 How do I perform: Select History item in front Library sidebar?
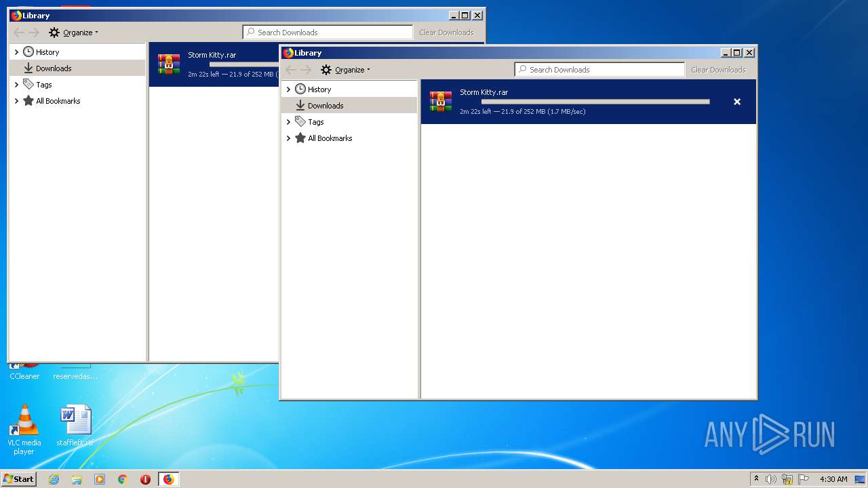(x=319, y=89)
